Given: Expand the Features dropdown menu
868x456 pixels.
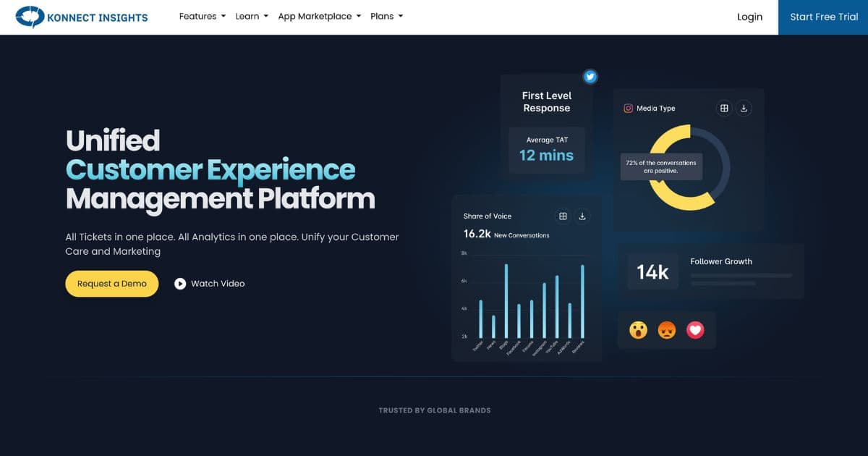Looking at the screenshot, I should pos(203,17).
